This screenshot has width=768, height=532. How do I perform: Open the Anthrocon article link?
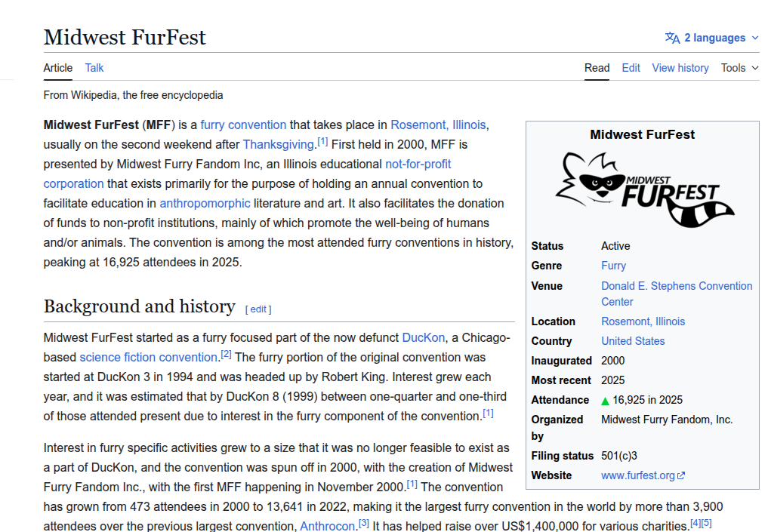pos(327,526)
